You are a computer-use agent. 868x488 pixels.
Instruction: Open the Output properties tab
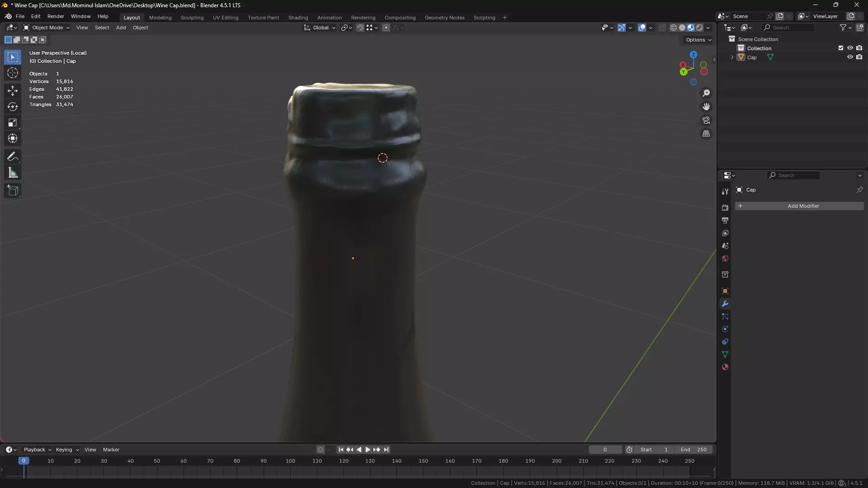click(725, 221)
